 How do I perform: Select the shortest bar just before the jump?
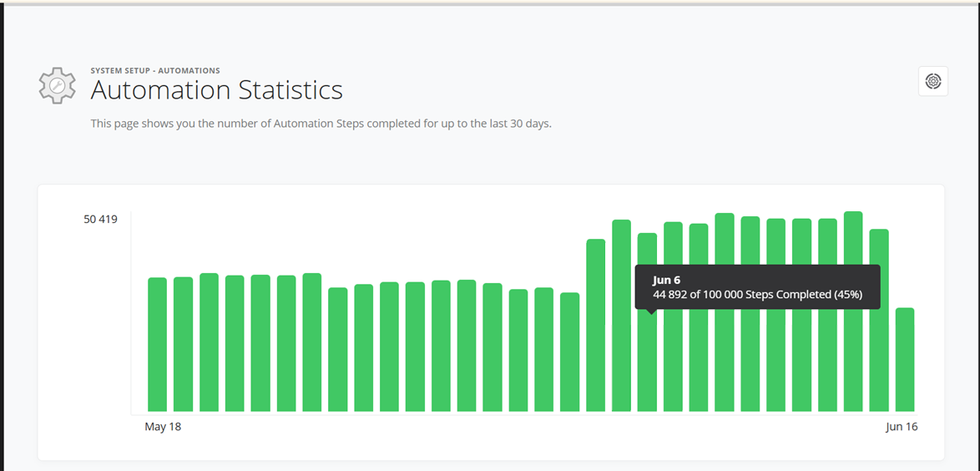[570, 352]
